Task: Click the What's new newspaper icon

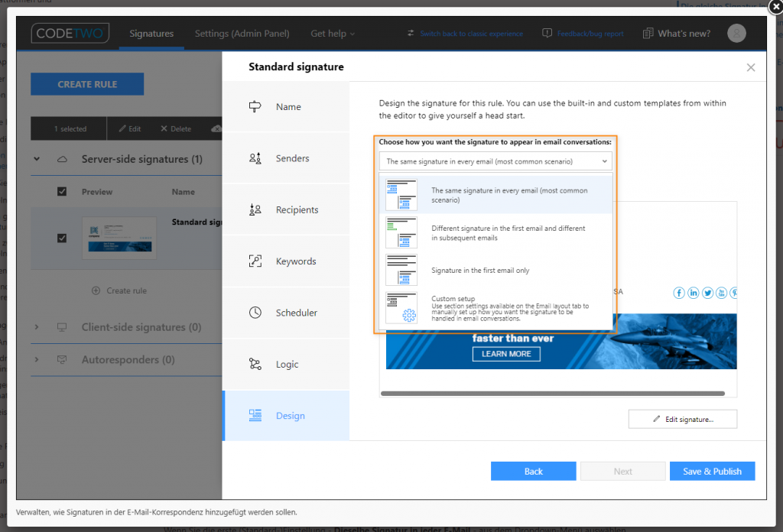Action: (x=648, y=34)
